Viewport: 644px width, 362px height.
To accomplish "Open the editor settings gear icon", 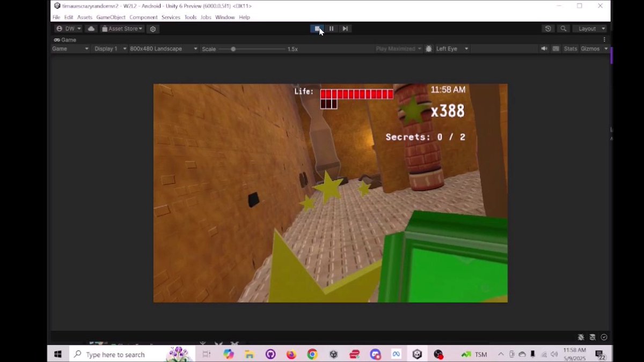I will click(x=153, y=28).
